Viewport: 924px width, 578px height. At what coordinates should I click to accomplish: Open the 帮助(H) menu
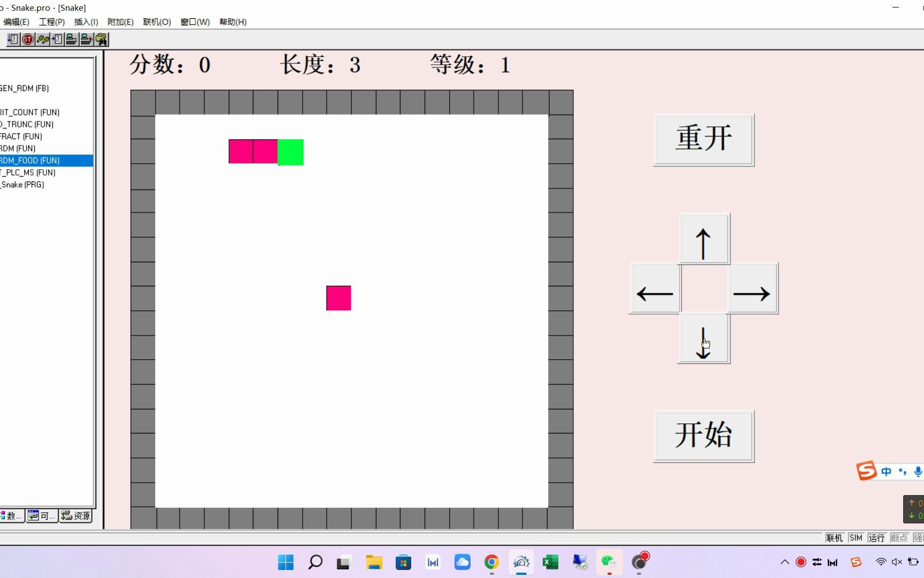tap(233, 22)
